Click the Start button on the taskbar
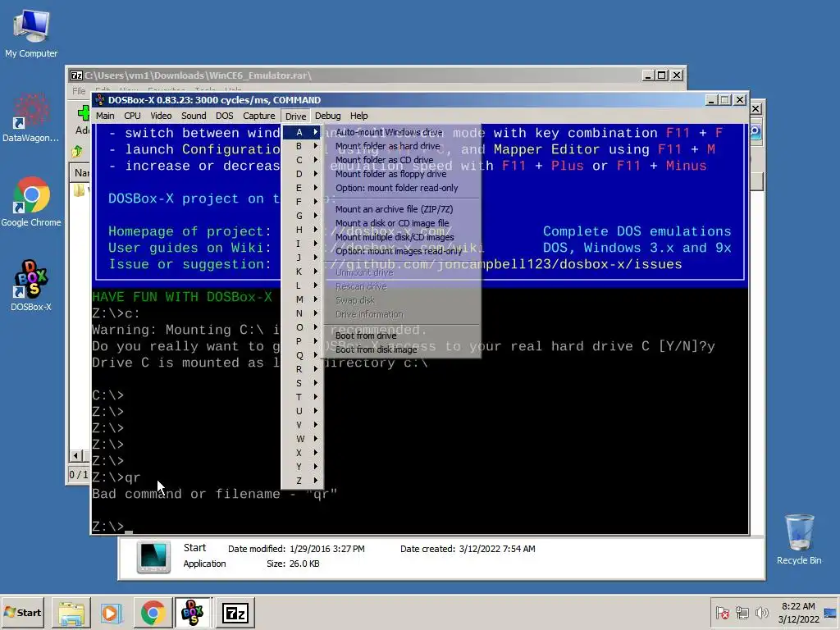Image resolution: width=840 pixels, height=630 pixels. tap(22, 612)
